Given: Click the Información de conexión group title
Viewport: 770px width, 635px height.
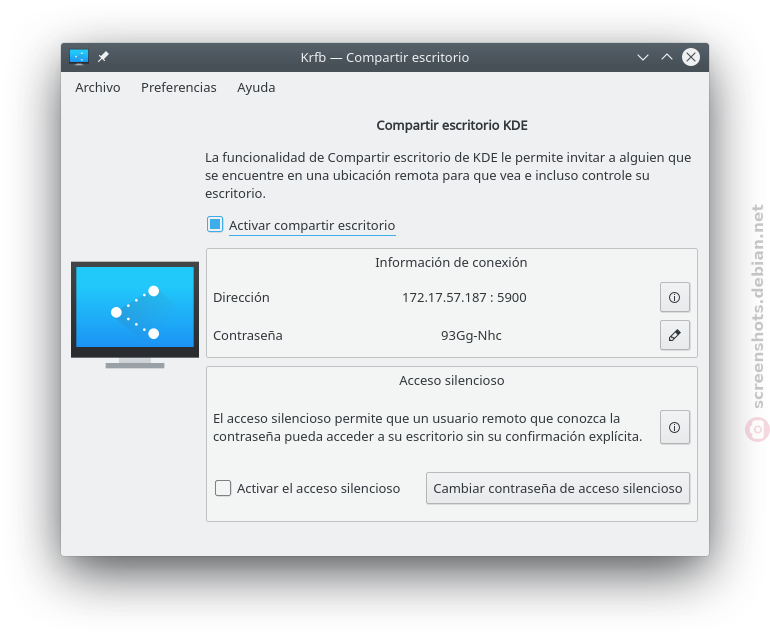Looking at the screenshot, I should [451, 262].
